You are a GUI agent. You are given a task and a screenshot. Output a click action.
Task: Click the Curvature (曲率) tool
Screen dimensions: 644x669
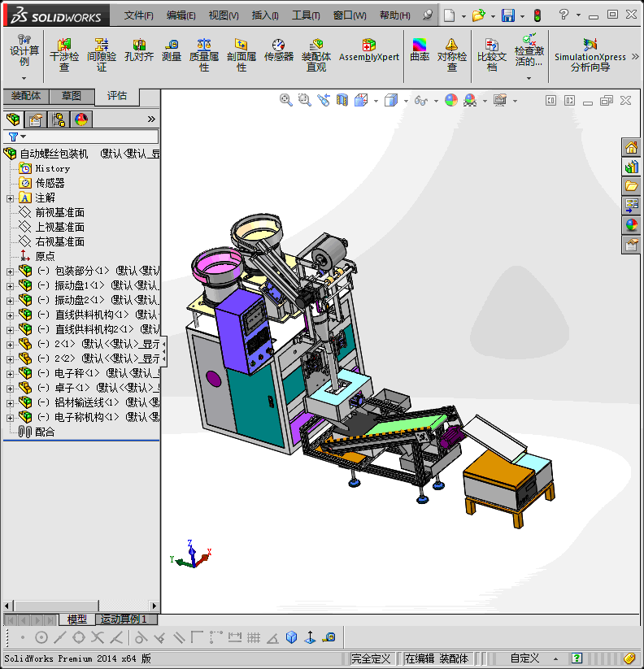(x=420, y=50)
